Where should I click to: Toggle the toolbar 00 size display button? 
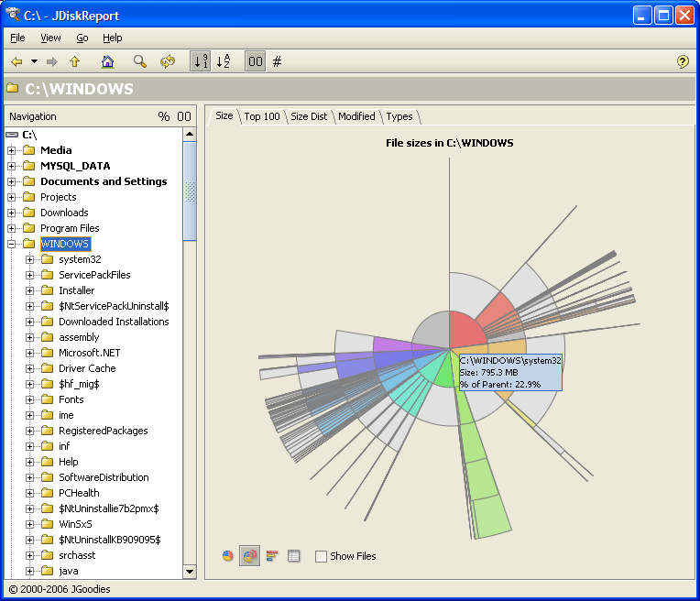coord(256,61)
